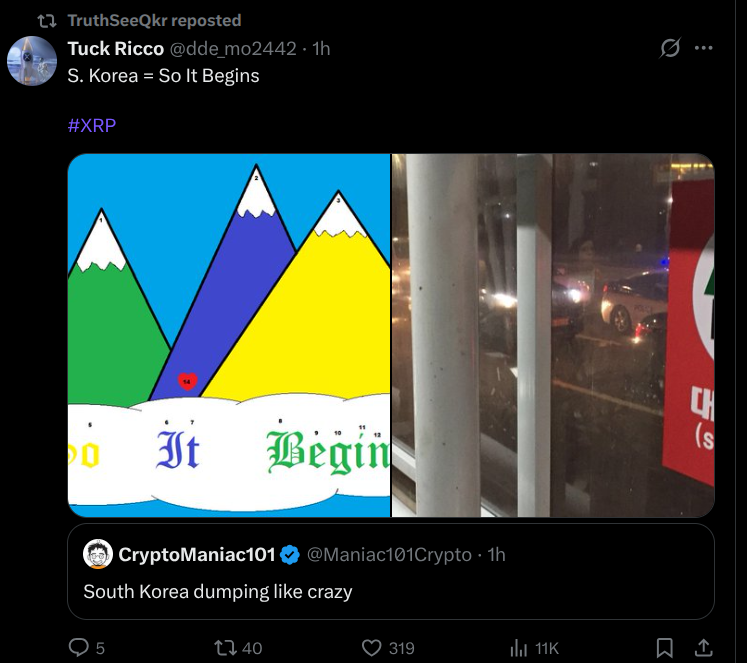The height and width of the screenshot is (663, 747).
Task: Open the #XRP hashtag link
Action: click(x=92, y=126)
